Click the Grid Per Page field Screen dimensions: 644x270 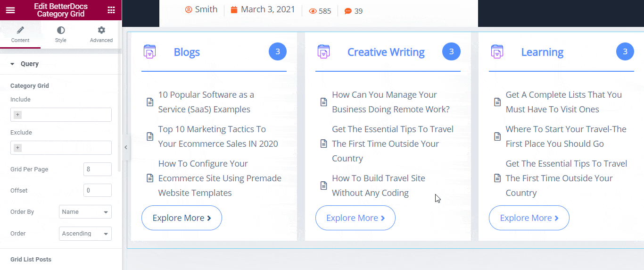tap(97, 169)
